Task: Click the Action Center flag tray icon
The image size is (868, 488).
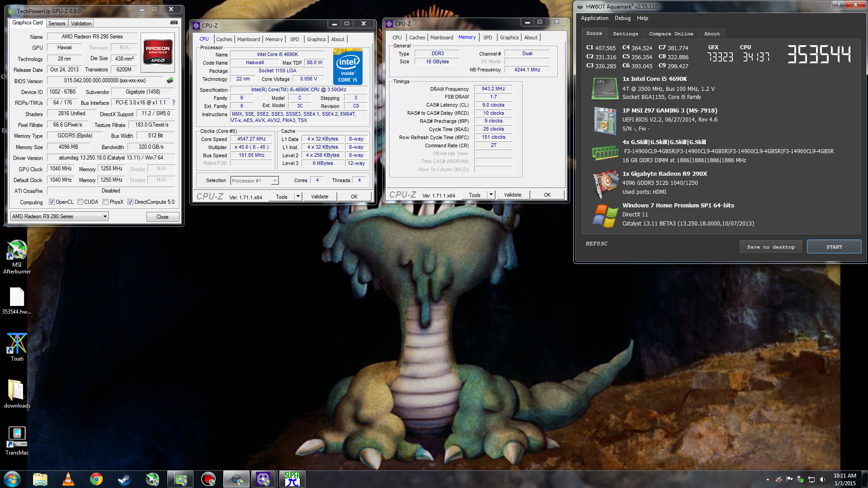Action: coord(790,479)
